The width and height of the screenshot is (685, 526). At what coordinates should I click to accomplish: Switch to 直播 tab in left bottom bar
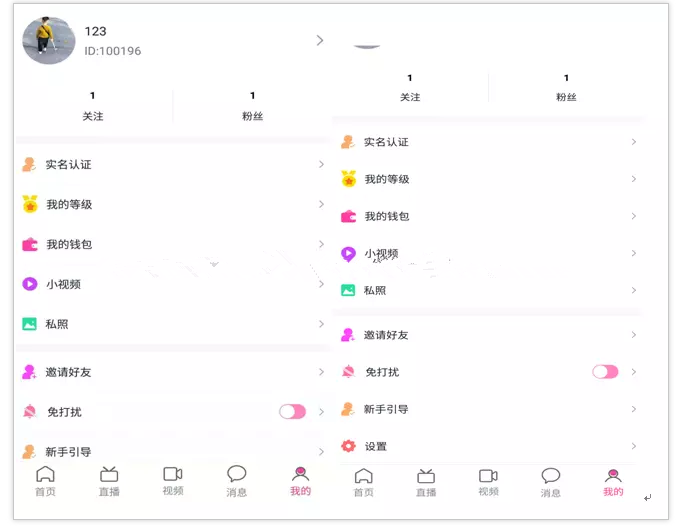point(109,482)
